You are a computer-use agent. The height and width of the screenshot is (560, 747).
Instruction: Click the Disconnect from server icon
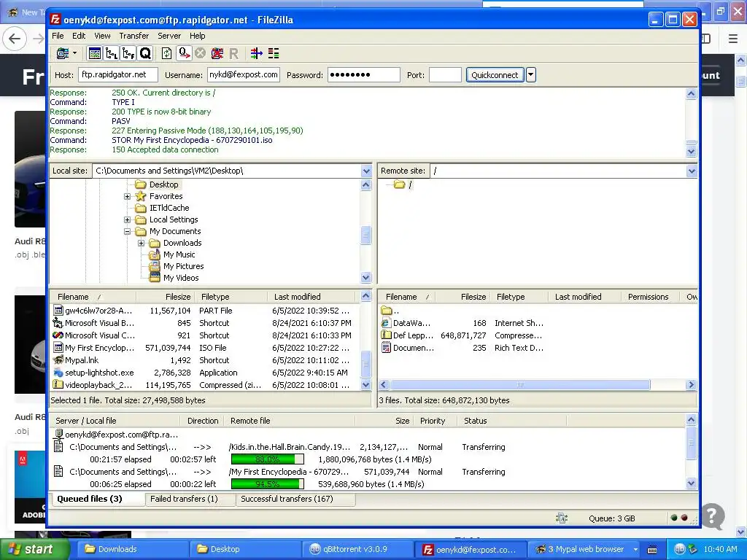[x=217, y=53]
